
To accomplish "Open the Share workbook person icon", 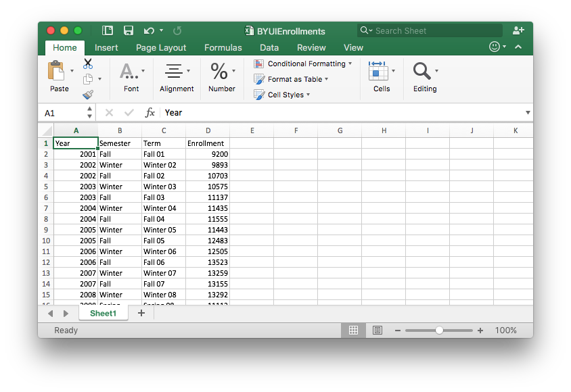I will (x=518, y=30).
